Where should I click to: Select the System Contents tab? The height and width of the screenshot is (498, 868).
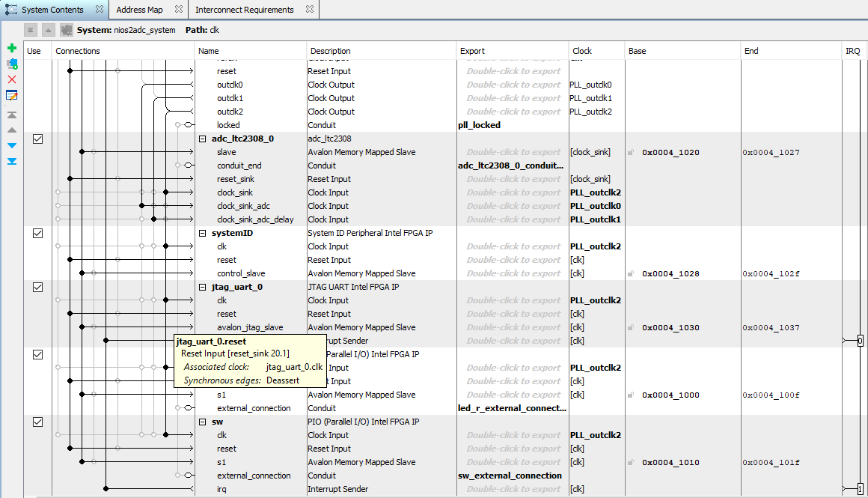pos(52,10)
